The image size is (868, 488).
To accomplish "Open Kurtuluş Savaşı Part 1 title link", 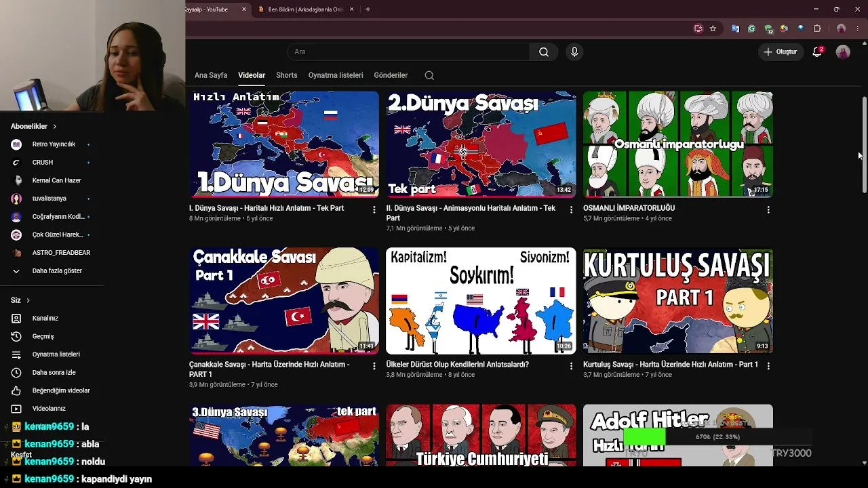I will 671,364.
